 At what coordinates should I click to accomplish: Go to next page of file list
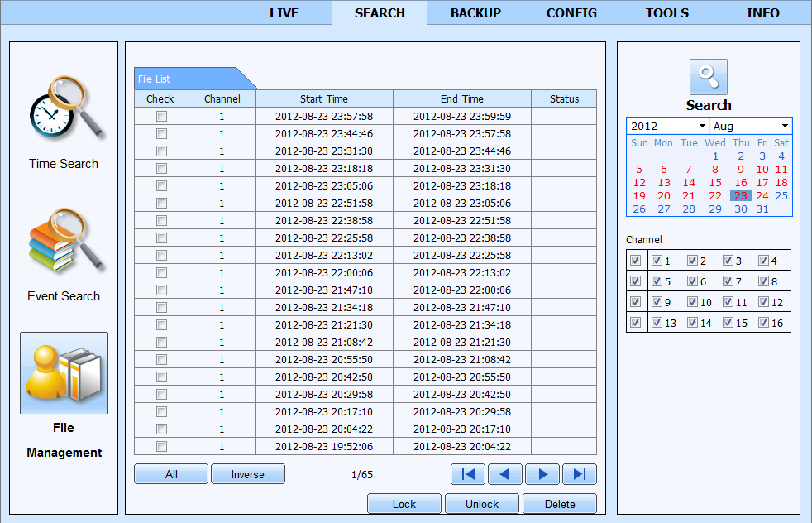click(x=542, y=474)
